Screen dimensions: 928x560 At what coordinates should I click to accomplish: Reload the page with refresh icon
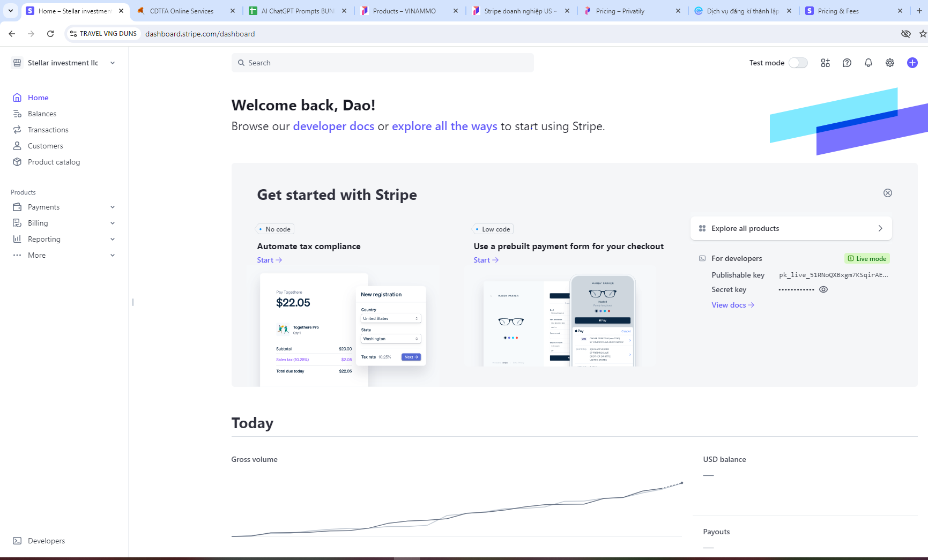coord(50,34)
